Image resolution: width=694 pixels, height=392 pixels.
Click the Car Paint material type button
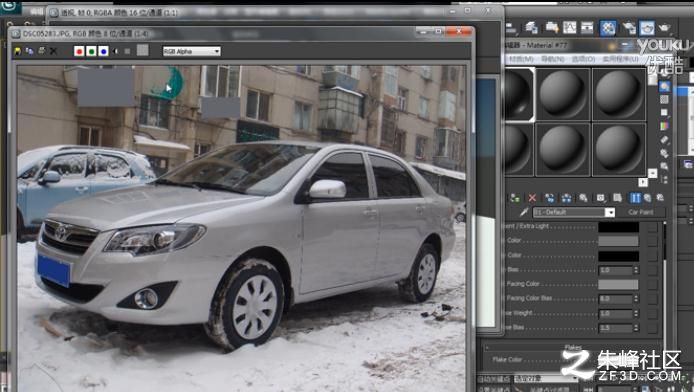pos(640,212)
